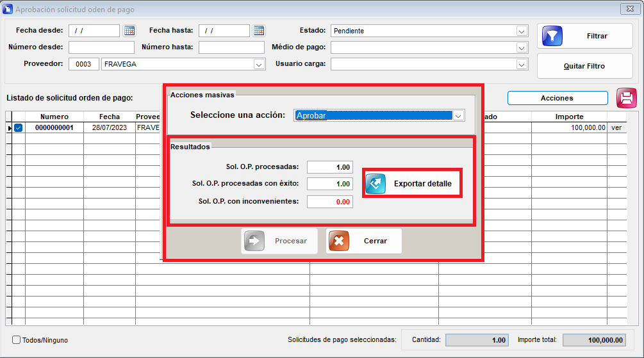Click the Cerrar button label
This screenshot has height=358, width=644.
coord(376,241)
